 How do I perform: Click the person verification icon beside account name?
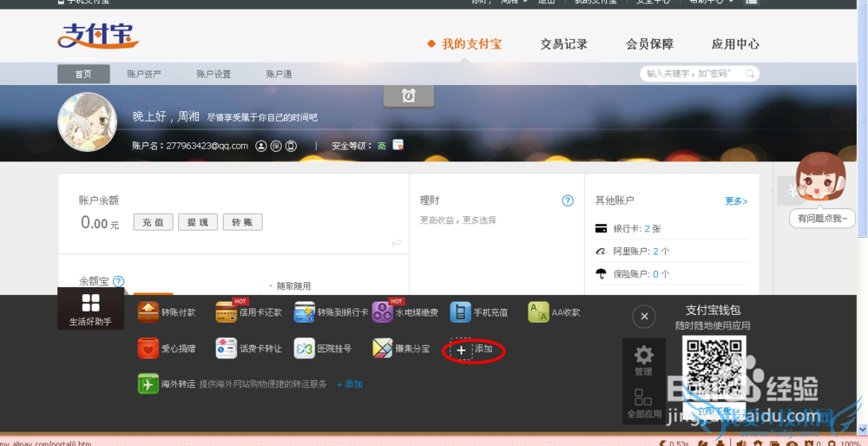coord(260,146)
